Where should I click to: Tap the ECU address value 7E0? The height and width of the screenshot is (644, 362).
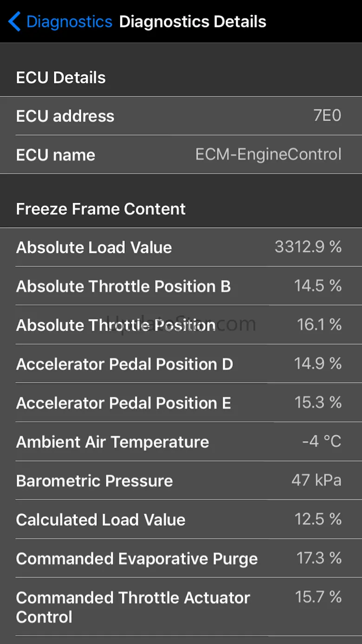(x=327, y=116)
